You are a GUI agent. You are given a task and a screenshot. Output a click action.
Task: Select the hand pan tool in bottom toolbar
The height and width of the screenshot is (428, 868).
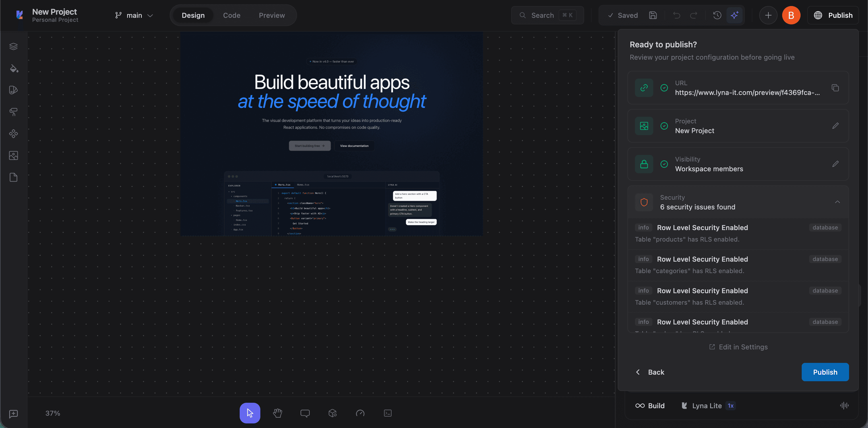(x=277, y=413)
